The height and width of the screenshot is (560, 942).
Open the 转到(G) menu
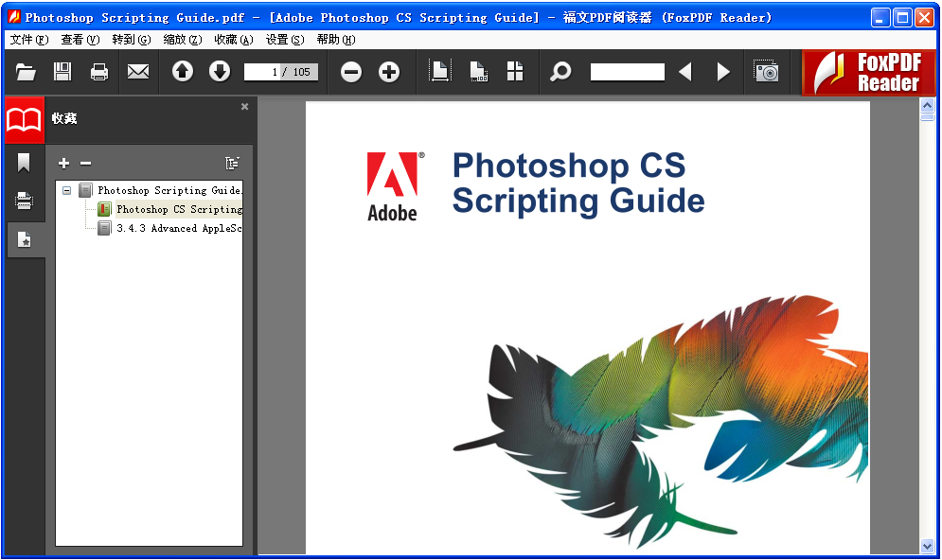(x=131, y=40)
